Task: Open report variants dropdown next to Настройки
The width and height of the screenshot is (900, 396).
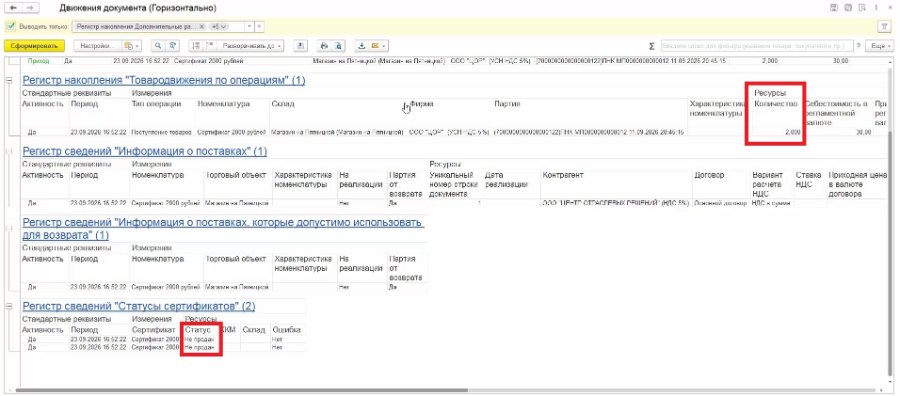Action: tap(132, 46)
